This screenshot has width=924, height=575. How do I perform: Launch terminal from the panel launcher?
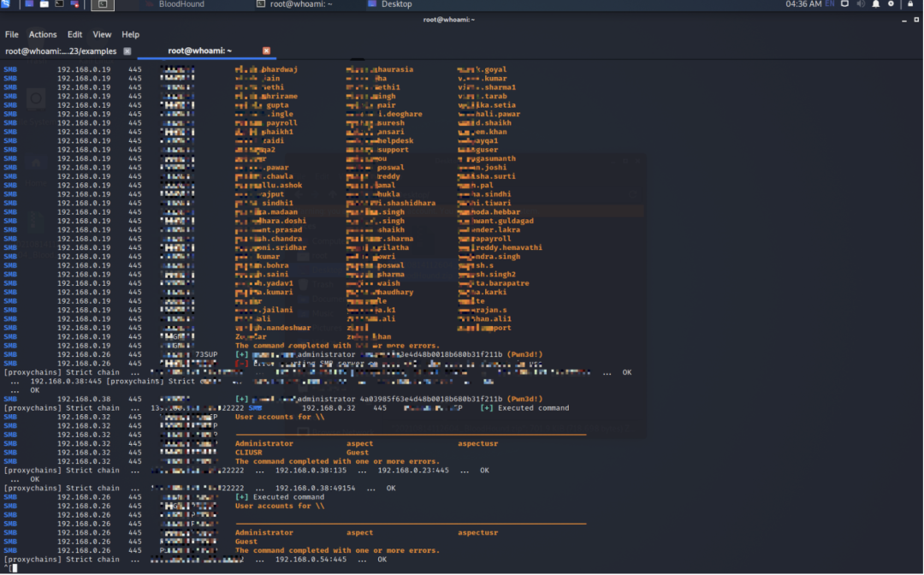click(59, 4)
